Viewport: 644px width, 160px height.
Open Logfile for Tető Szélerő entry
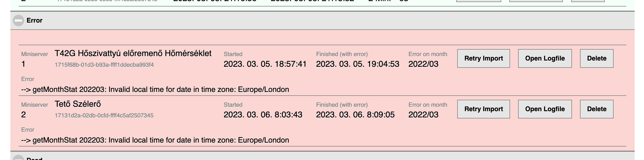(x=545, y=109)
